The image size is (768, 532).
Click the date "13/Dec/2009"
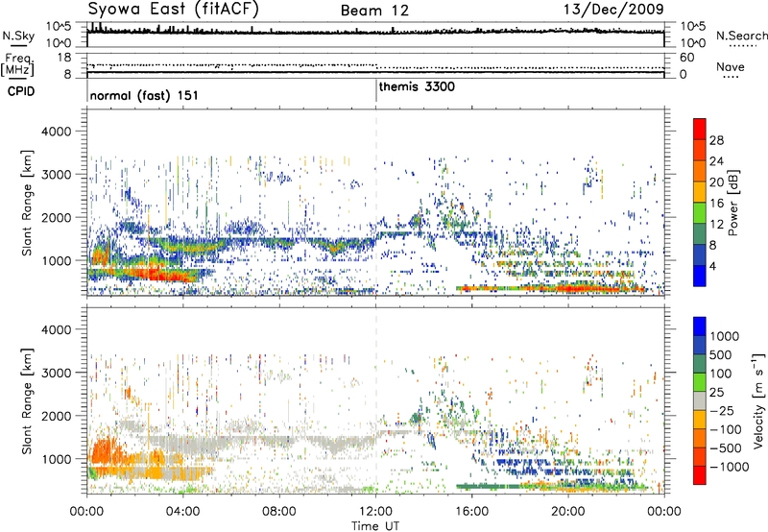click(x=613, y=9)
